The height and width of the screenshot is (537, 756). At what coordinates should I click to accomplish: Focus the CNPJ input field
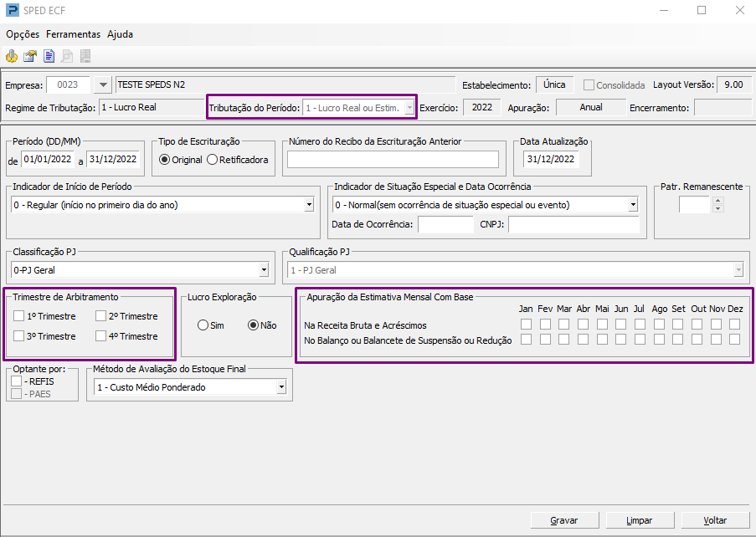coord(573,224)
